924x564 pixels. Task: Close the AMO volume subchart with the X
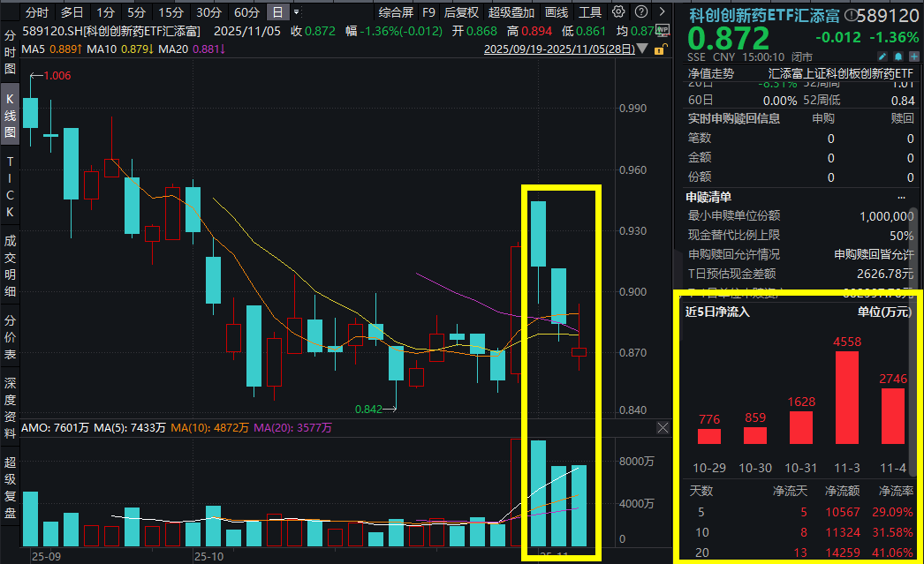(663, 428)
